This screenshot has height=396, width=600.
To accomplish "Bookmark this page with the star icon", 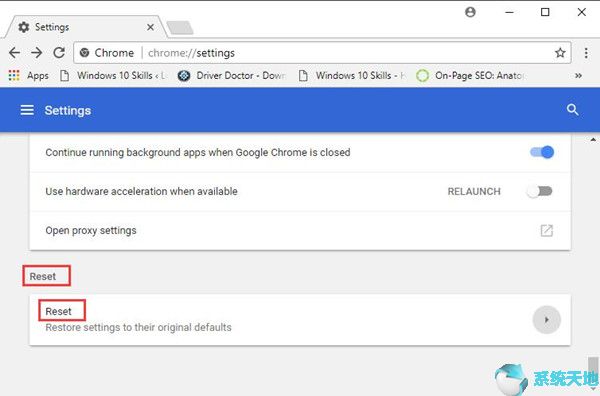I will 560,53.
